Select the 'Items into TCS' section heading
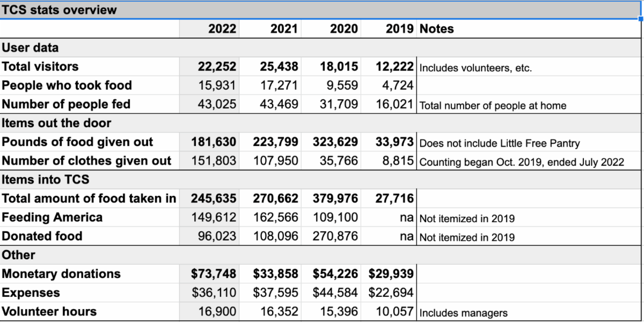644x322 pixels. coord(46,180)
